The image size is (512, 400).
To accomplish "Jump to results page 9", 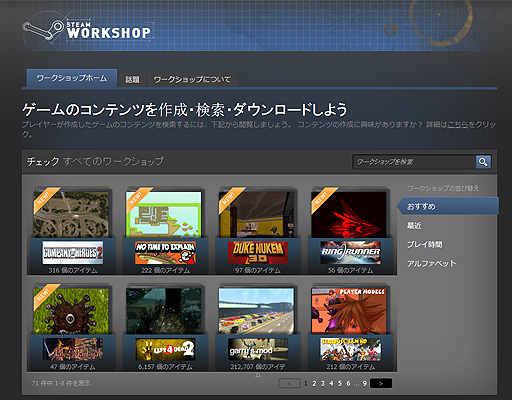I will pos(365,383).
